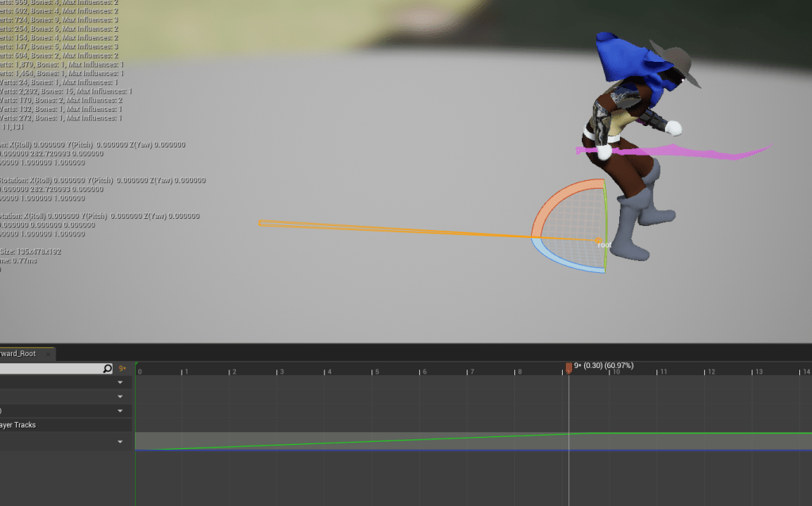Expand the curve track dropdown arrow

[121, 442]
